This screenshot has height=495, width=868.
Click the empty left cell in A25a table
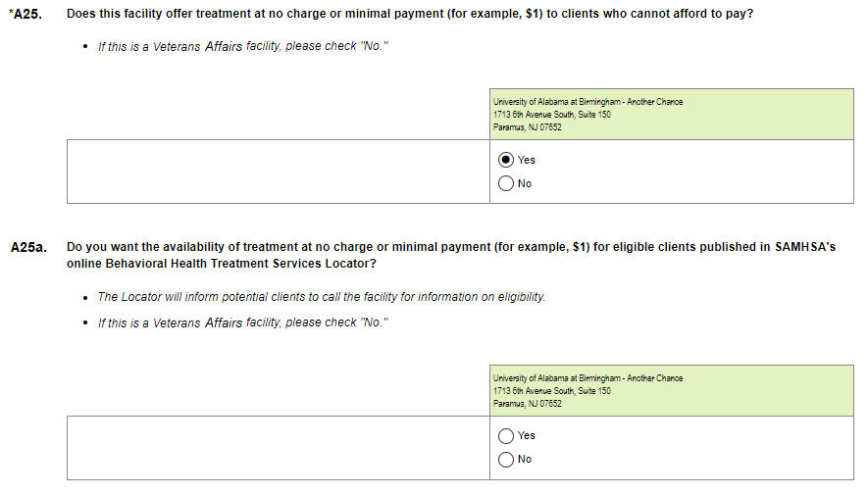point(279,447)
